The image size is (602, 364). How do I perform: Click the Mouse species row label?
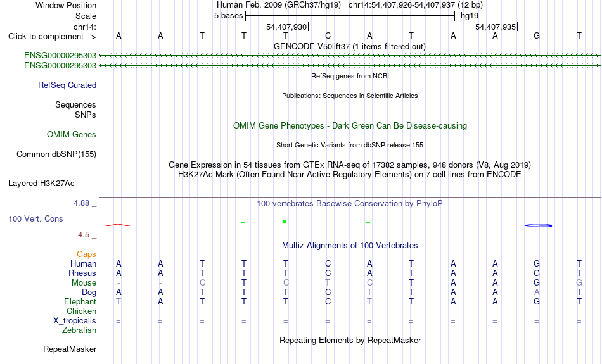(84, 283)
